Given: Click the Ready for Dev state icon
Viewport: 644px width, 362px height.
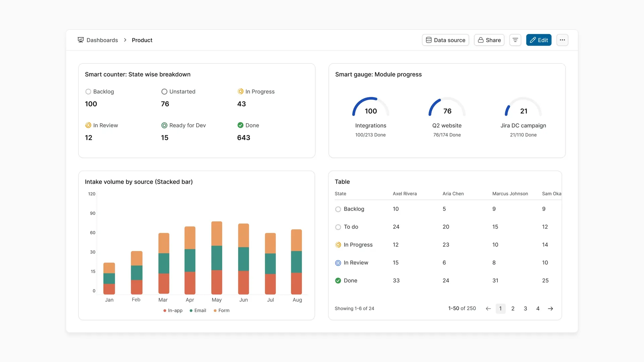Looking at the screenshot, I should click(x=164, y=125).
